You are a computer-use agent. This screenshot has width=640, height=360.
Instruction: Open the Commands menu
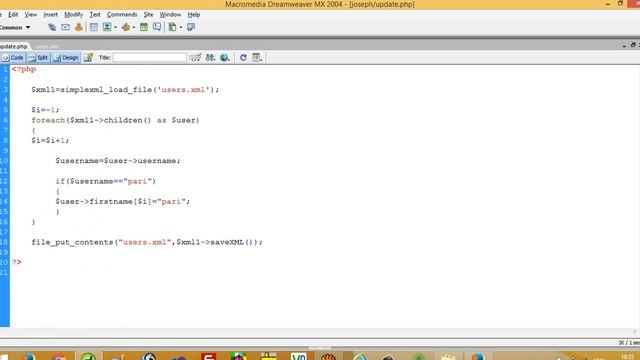point(122,14)
